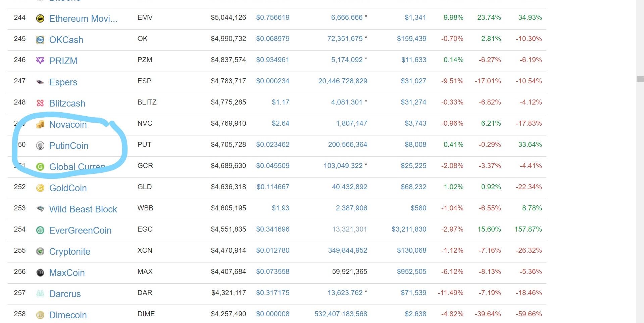644x323 pixels.
Task: Click the Novacoin gold coins icon
Action: pyautogui.click(x=40, y=124)
